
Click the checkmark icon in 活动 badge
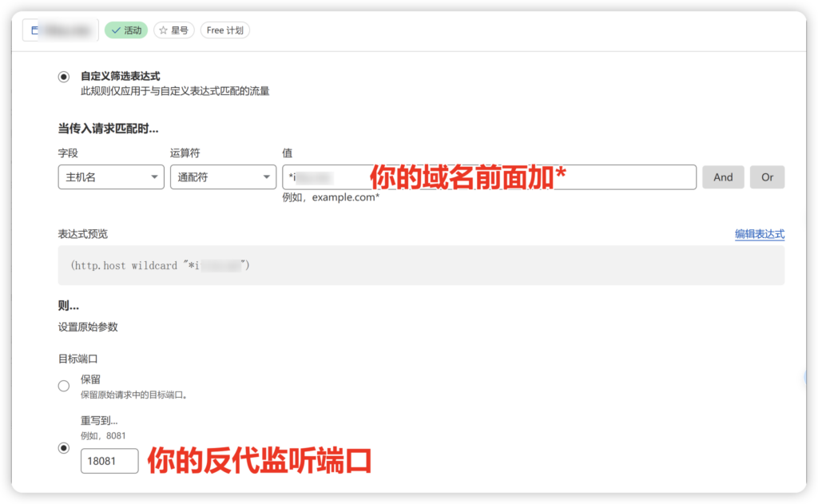tap(116, 30)
